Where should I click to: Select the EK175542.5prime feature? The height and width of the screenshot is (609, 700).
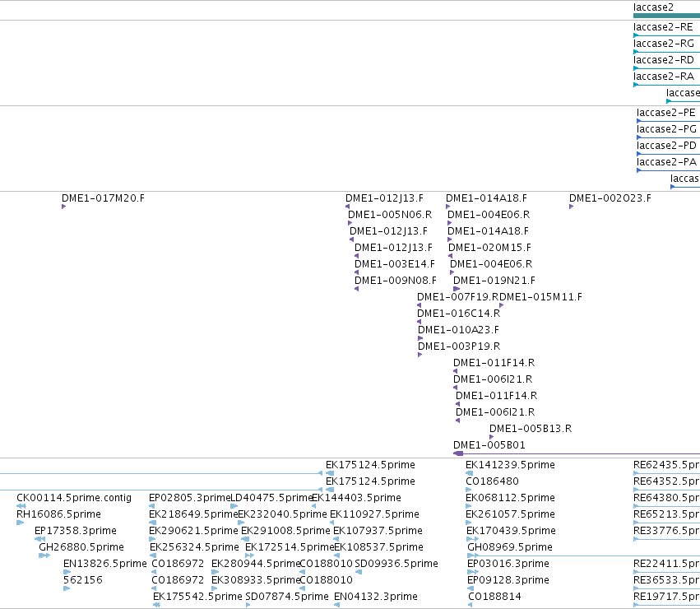tap(197, 597)
